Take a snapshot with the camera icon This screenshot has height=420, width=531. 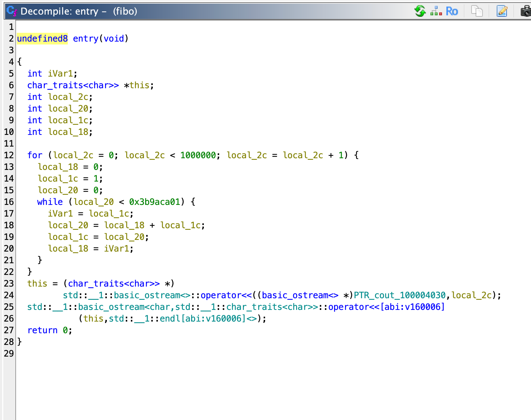tap(525, 11)
